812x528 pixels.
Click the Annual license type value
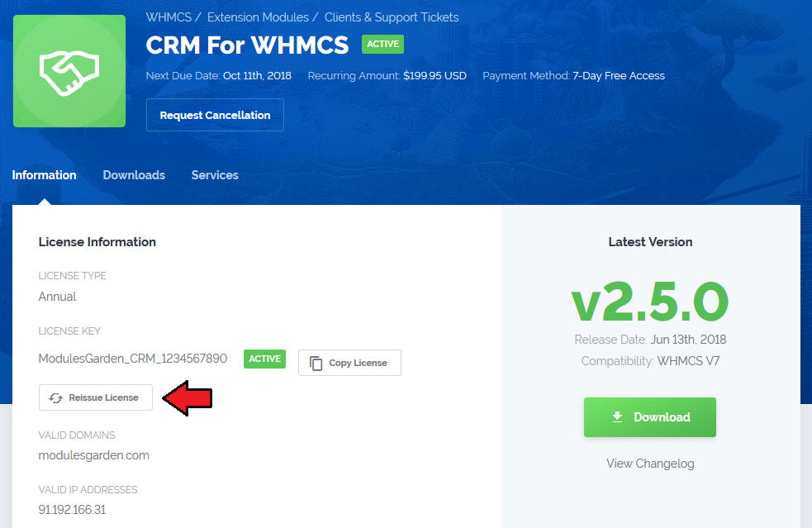tap(58, 297)
